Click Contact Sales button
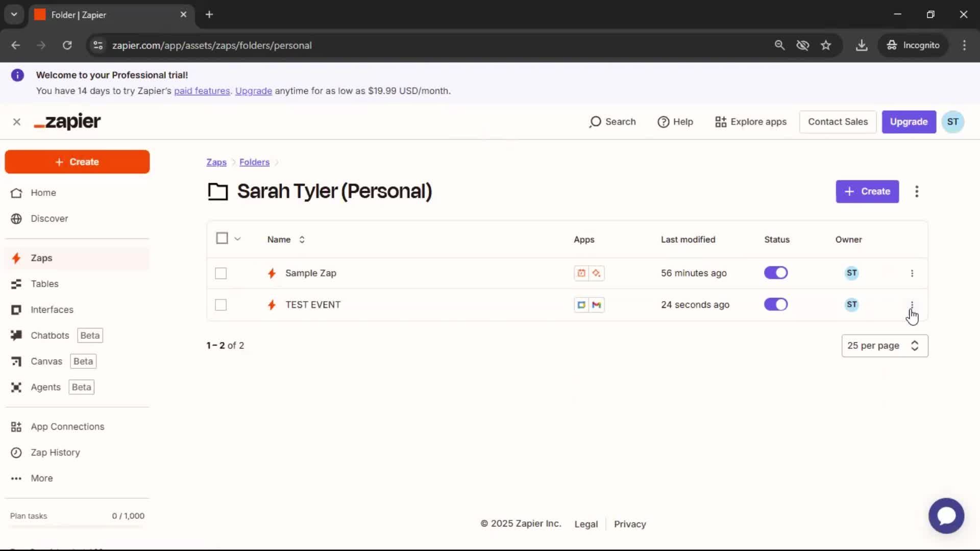Viewport: 980px width, 551px height. (x=838, y=122)
